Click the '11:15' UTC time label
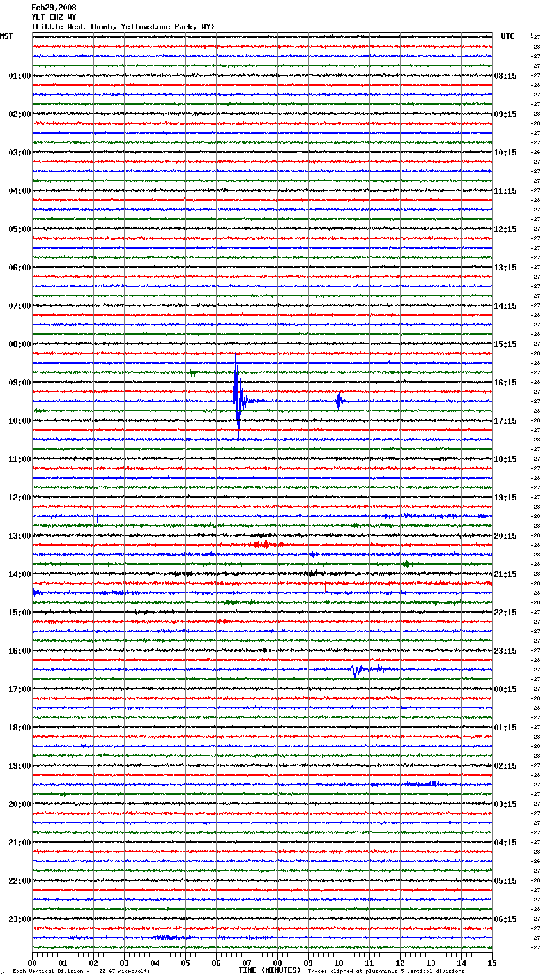543x980 pixels. tap(505, 191)
